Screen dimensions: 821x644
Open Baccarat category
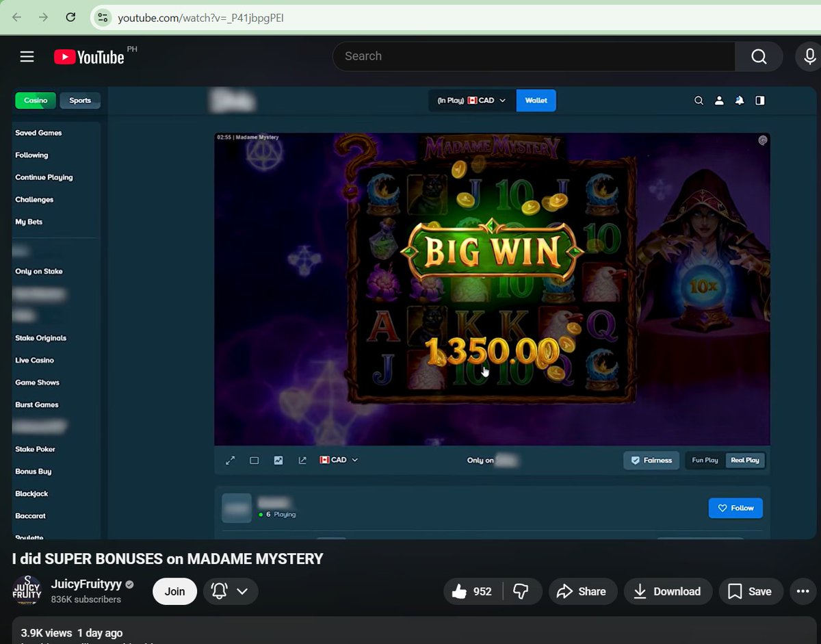point(31,516)
